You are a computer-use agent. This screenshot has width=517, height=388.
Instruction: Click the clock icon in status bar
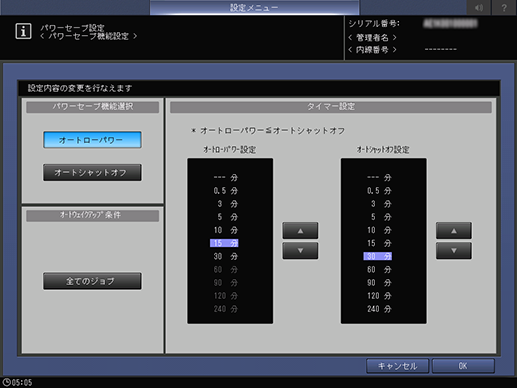6,382
